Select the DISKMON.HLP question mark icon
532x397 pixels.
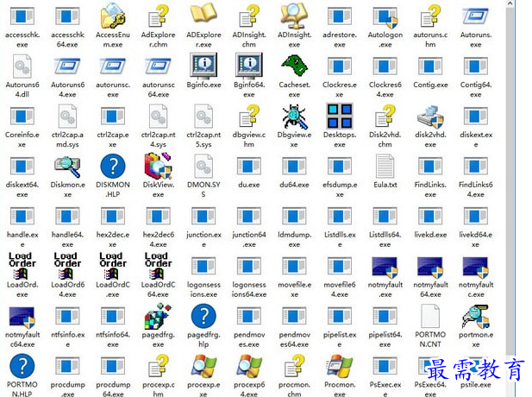point(113,166)
